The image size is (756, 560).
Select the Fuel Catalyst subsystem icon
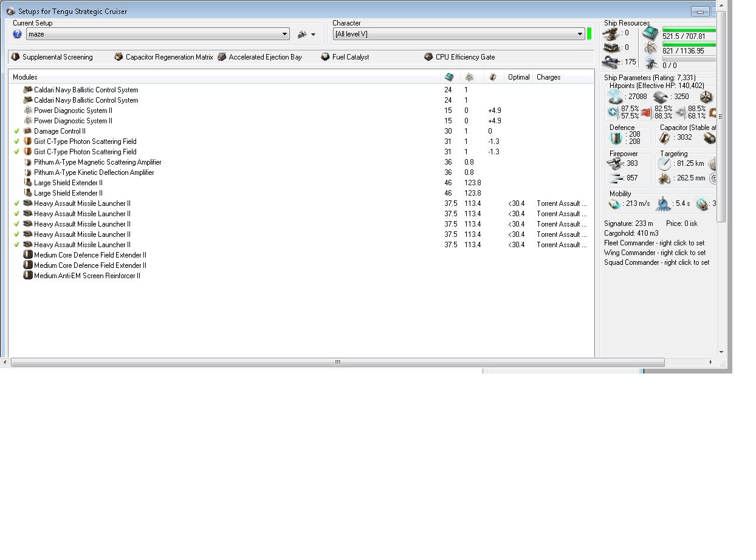[326, 57]
